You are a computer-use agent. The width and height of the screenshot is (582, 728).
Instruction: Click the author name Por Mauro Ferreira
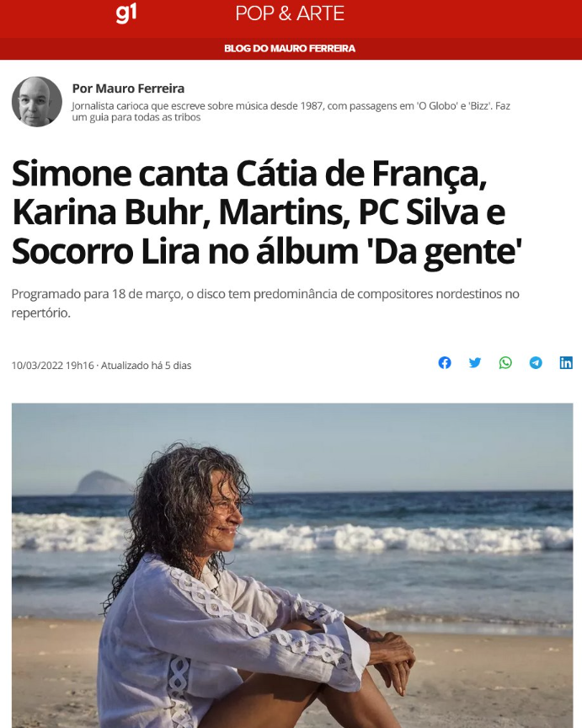point(128,88)
